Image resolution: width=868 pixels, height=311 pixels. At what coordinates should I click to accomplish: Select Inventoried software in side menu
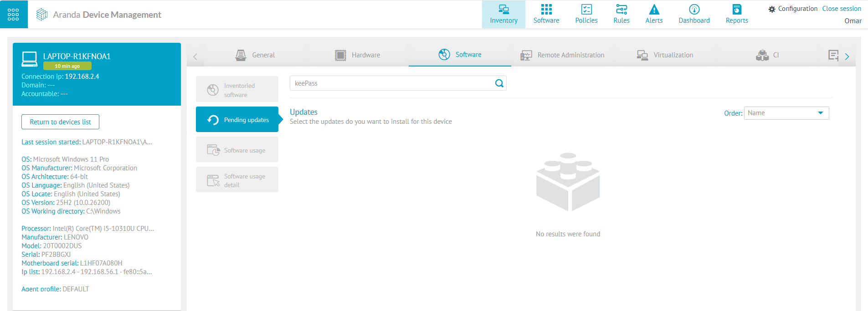pyautogui.click(x=237, y=90)
